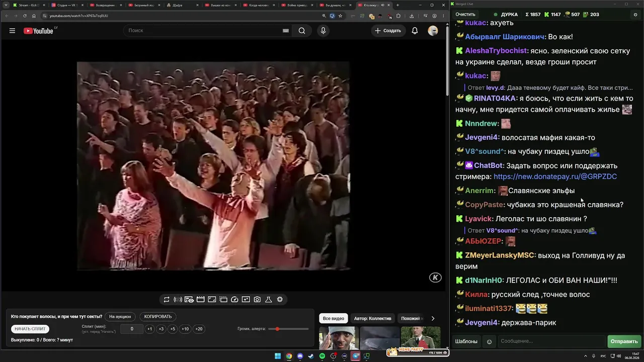Open the emoji picker in chat input
This screenshot has width=644, height=362.
[489, 342]
